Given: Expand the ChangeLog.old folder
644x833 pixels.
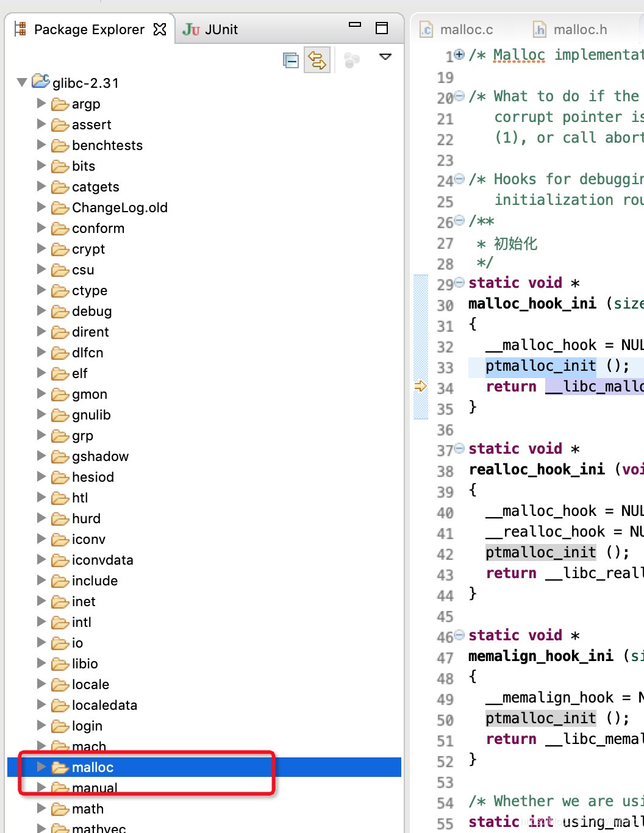Looking at the screenshot, I should (41, 207).
